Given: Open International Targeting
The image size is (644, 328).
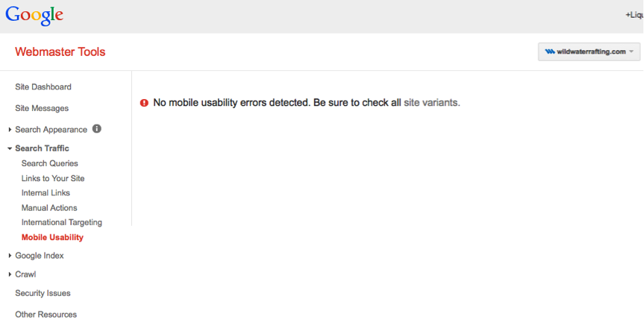Looking at the screenshot, I should click(x=62, y=222).
